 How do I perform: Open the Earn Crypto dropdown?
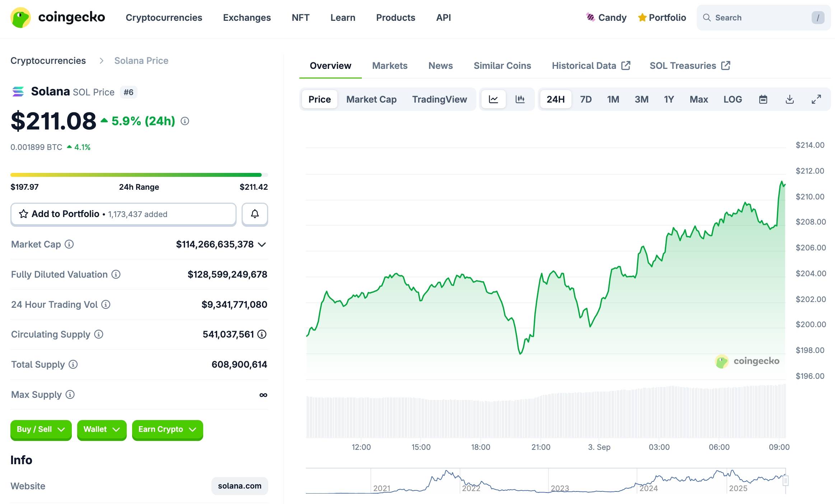tap(168, 429)
